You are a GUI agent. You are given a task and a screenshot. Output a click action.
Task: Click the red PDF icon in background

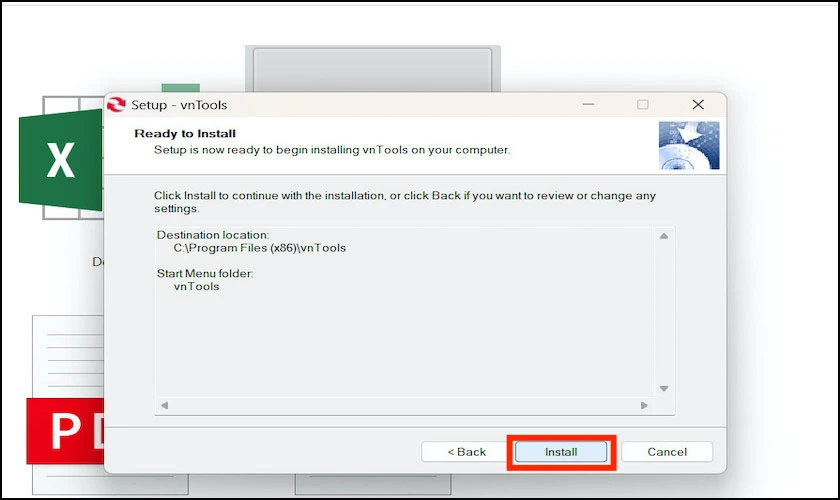65,430
